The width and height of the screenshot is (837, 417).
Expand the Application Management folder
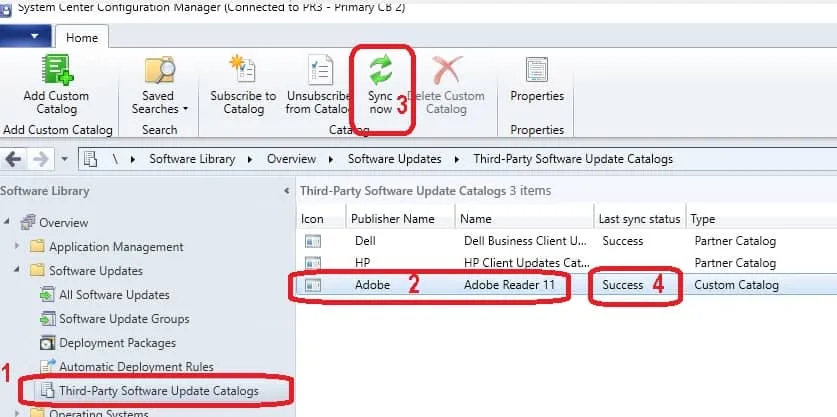click(16, 247)
